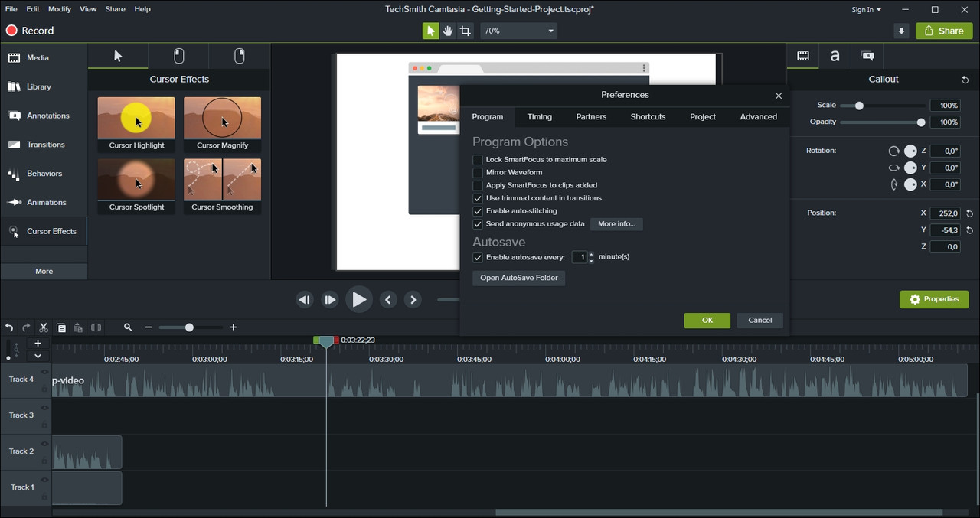Click the green Share button
The width and height of the screenshot is (980, 518).
944,31
